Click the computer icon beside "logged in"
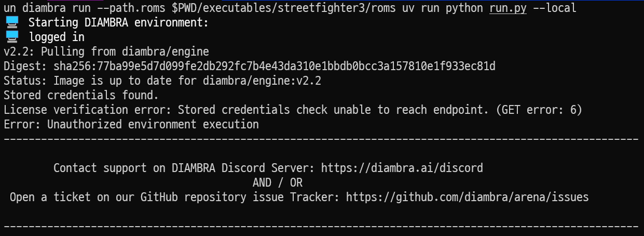 [x=12, y=37]
